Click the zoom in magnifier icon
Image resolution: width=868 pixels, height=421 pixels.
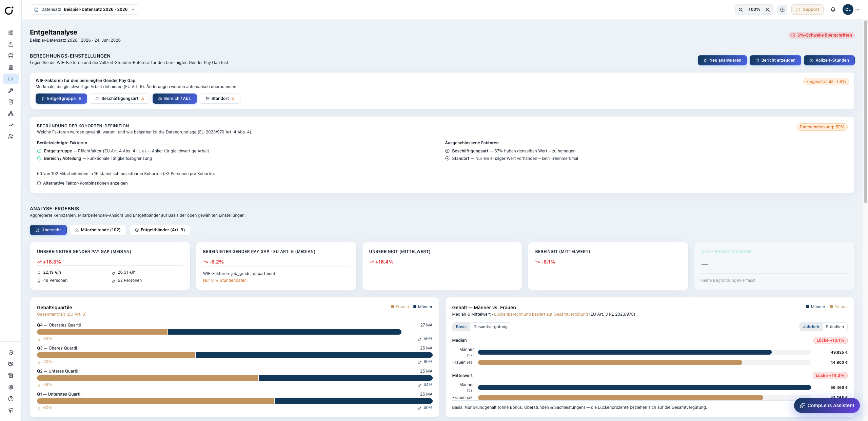pos(768,9)
